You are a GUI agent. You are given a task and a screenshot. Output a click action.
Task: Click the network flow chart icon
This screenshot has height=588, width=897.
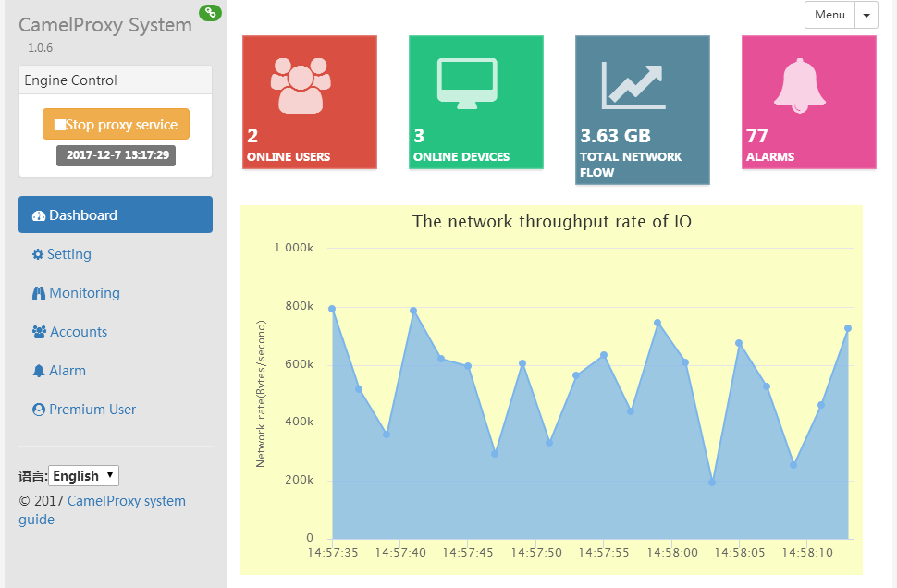pyautogui.click(x=633, y=86)
